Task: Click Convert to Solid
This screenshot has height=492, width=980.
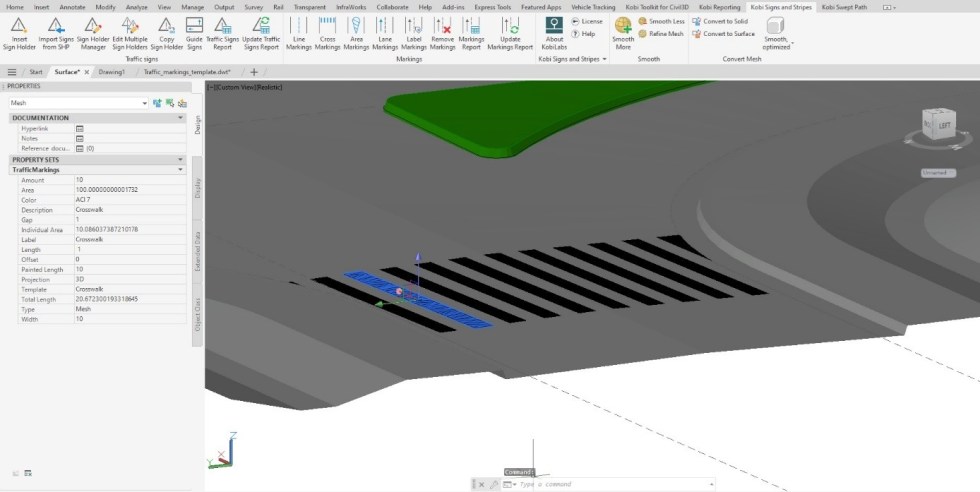Action: pyautogui.click(x=720, y=21)
